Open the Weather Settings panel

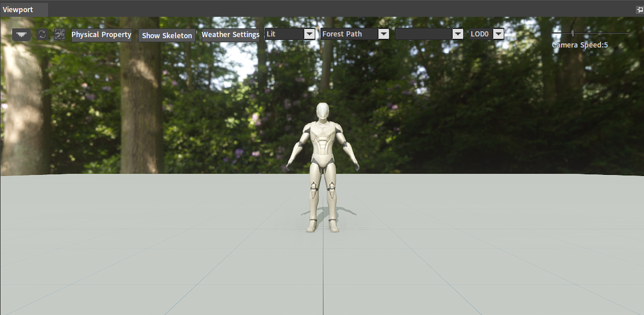point(230,35)
